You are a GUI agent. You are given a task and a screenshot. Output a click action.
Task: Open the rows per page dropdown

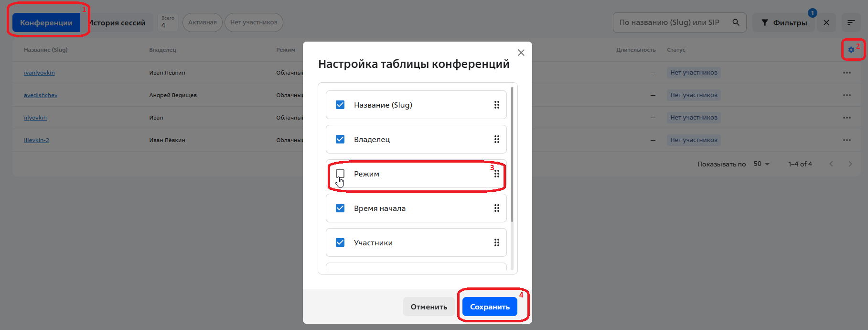point(761,164)
